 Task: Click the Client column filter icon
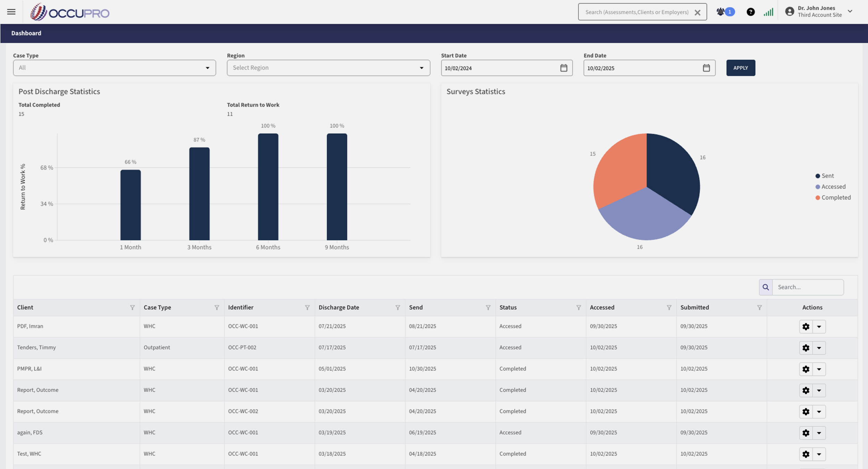pyautogui.click(x=132, y=307)
